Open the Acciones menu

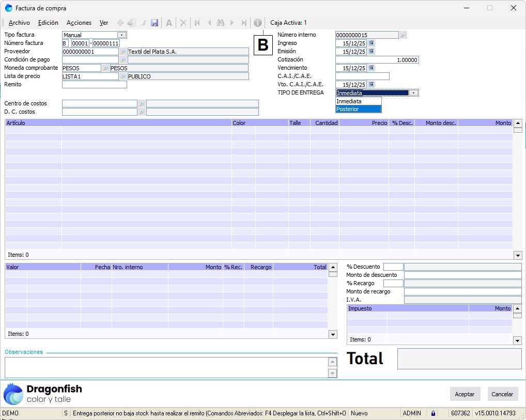pos(79,23)
